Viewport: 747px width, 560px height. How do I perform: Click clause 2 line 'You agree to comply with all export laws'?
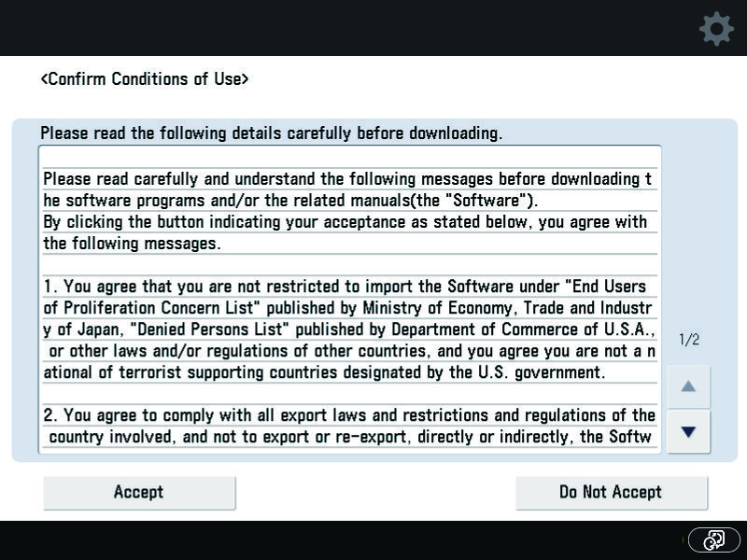349,415
